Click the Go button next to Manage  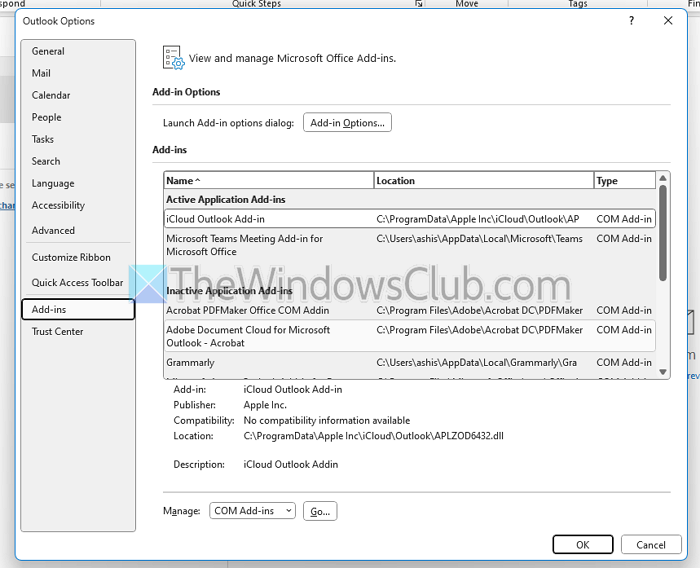[x=320, y=511]
